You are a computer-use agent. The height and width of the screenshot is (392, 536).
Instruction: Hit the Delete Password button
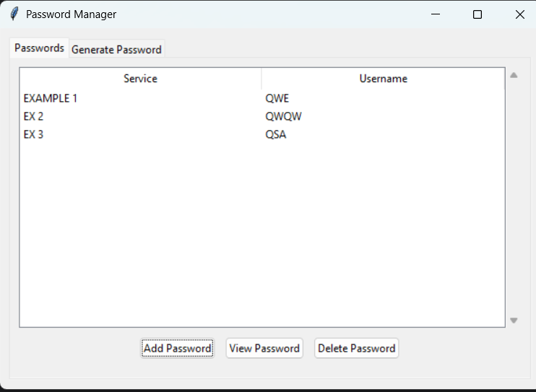coord(357,349)
